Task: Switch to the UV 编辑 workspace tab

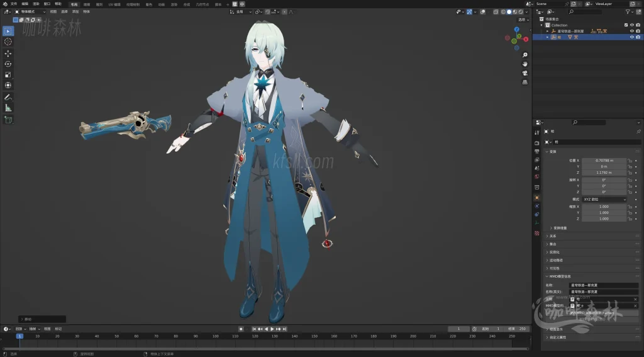Action: [x=114, y=4]
